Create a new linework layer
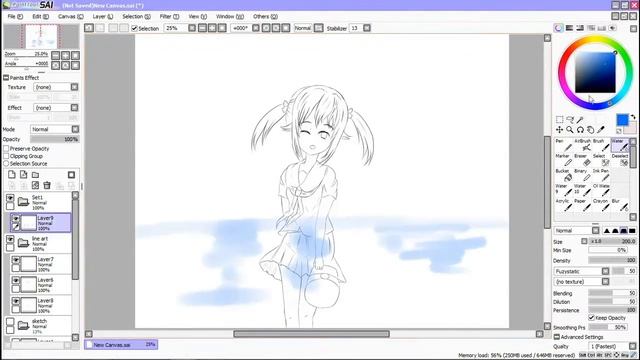The height and width of the screenshot is (360, 640). [x=24, y=175]
